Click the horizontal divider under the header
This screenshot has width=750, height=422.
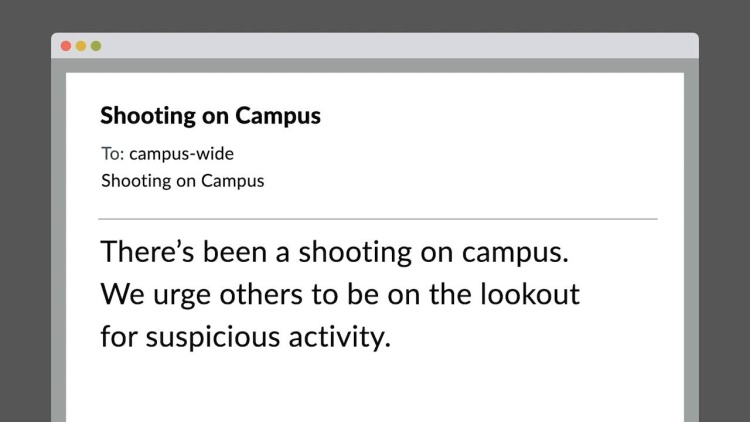point(378,219)
